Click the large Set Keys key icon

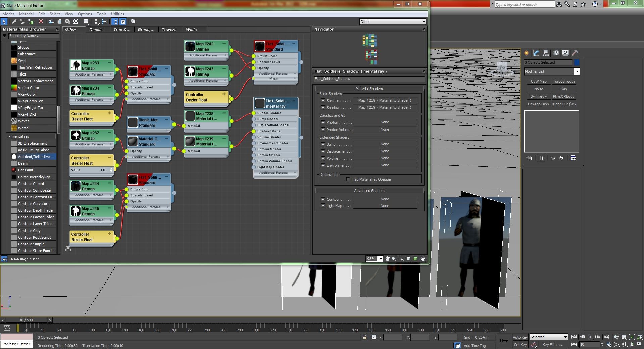coord(504,341)
